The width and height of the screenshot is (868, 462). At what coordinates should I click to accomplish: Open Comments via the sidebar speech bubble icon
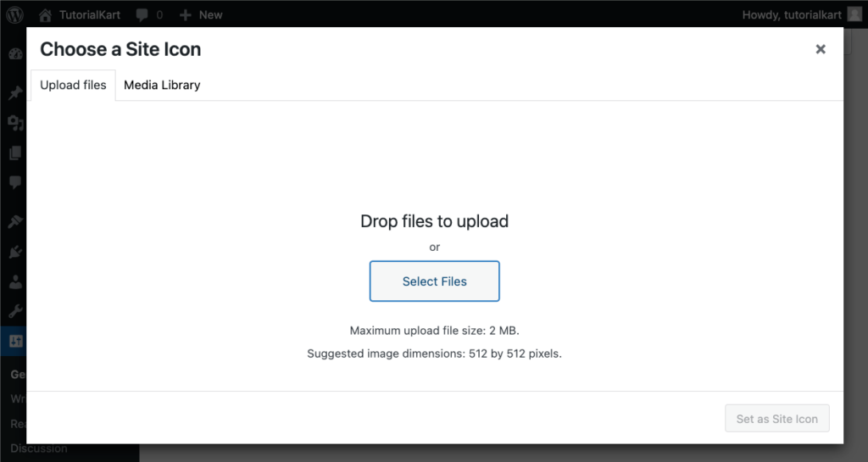pyautogui.click(x=15, y=182)
